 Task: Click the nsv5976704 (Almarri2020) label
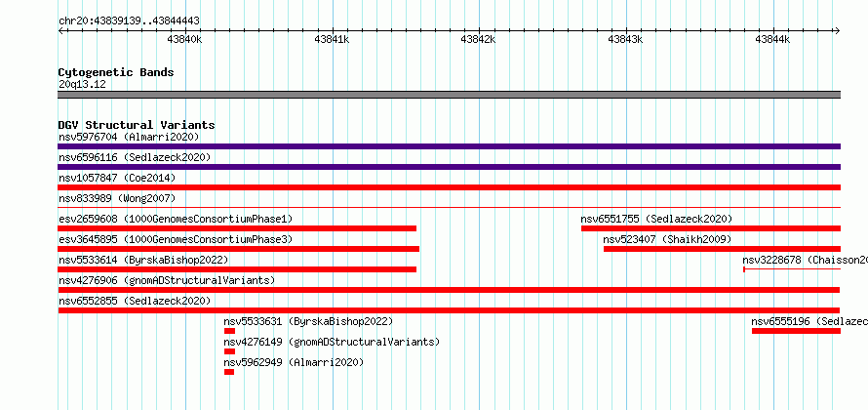click(x=129, y=137)
